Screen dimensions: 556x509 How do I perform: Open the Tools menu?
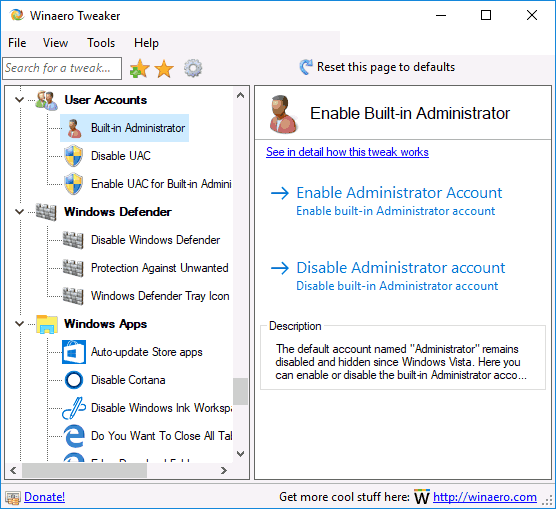[101, 43]
